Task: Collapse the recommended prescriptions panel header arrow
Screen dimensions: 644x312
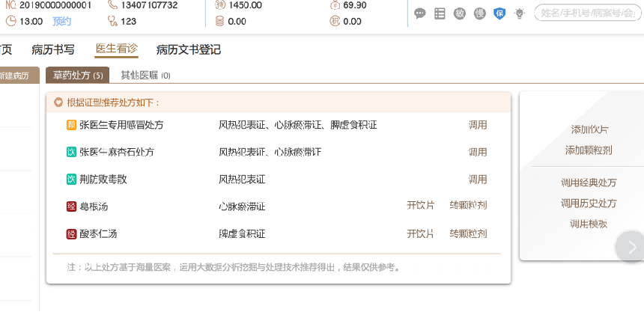Action: point(58,103)
